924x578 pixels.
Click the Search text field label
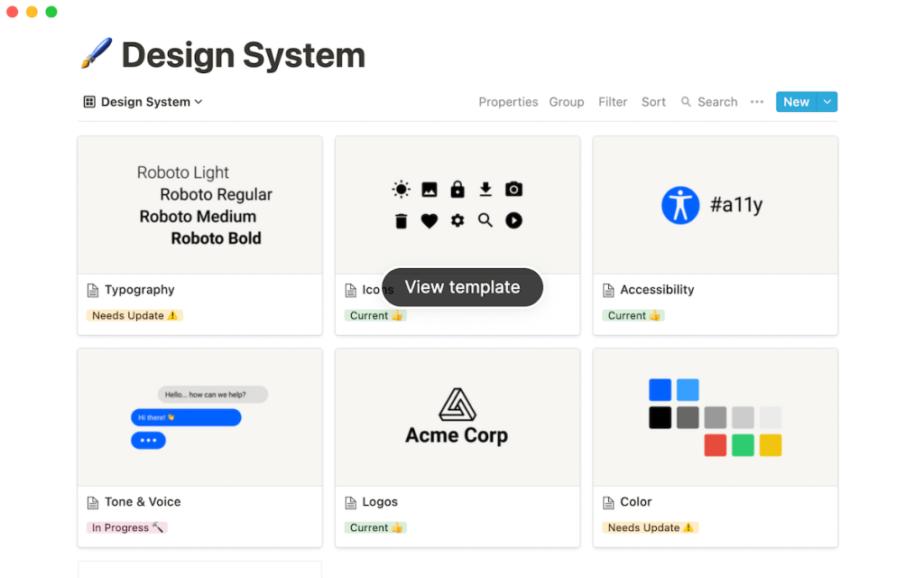717,102
